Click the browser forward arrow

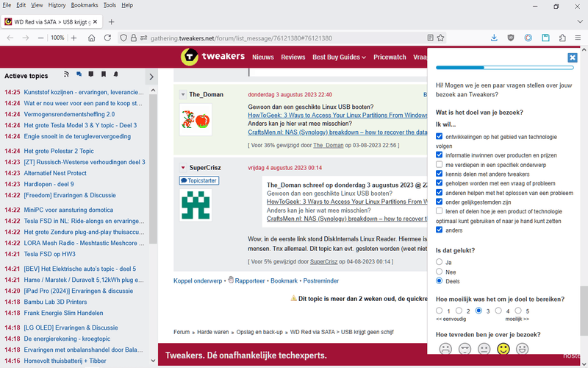coord(26,38)
